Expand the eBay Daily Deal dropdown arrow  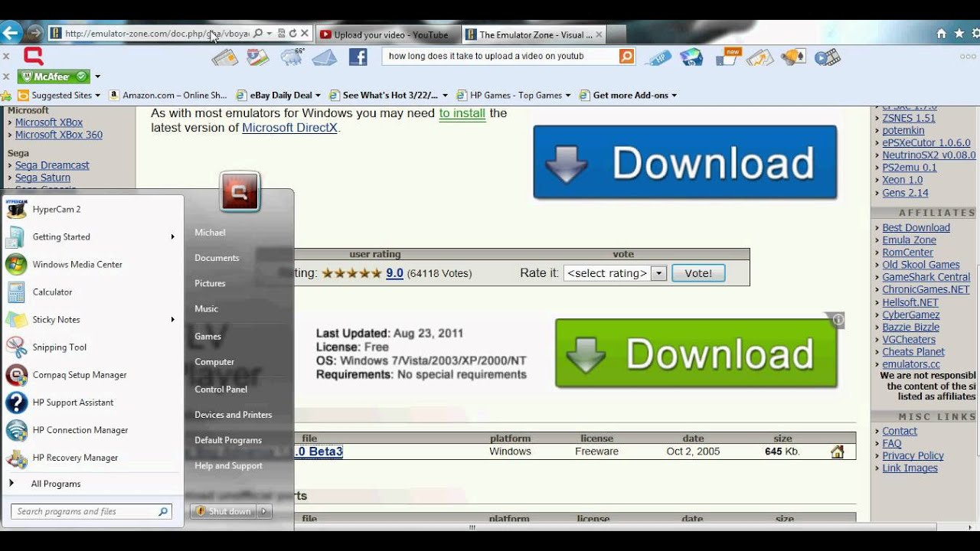[x=318, y=96]
